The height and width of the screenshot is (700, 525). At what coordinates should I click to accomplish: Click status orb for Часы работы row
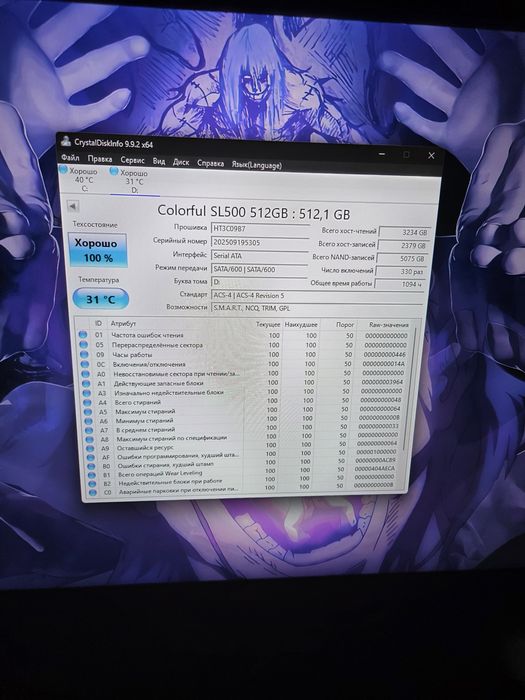(84, 354)
